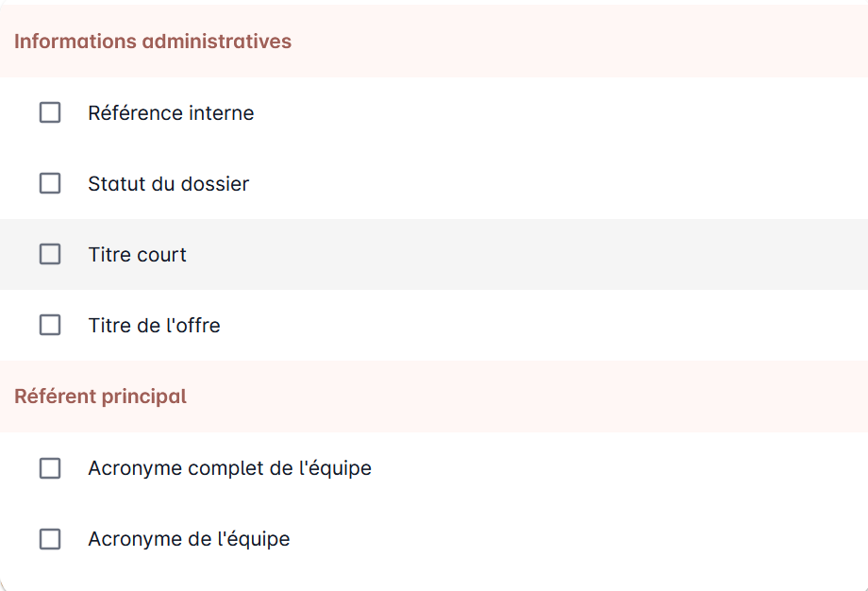Click the Acronyme complet de l'équipe label
This screenshot has width=868, height=591.
point(229,468)
